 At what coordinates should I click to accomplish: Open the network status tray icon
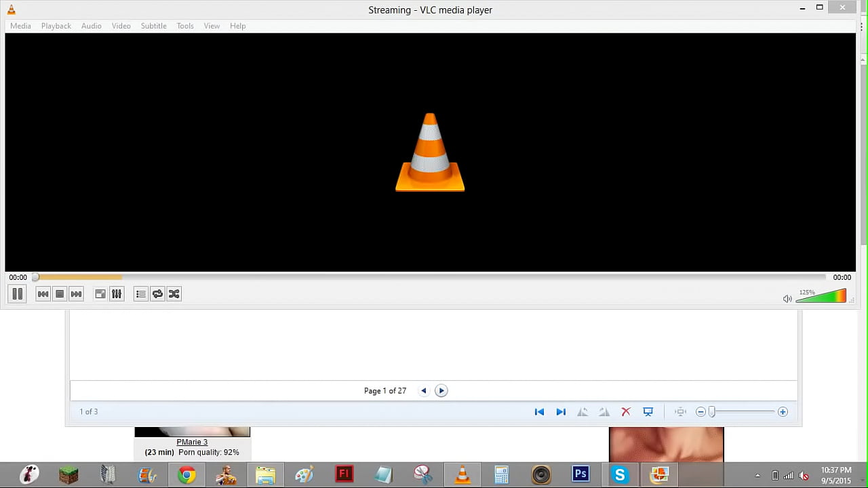coord(789,476)
